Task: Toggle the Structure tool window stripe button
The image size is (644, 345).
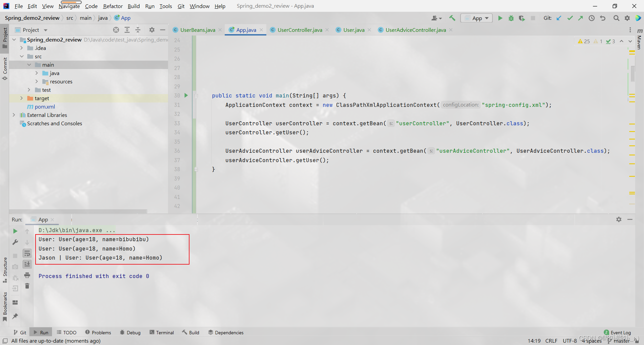Action: click(x=5, y=270)
